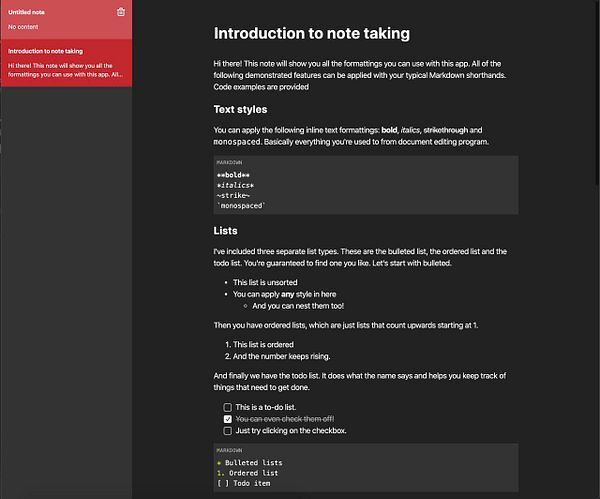
Task: Click the 'Text styles' heading
Action: (240, 109)
